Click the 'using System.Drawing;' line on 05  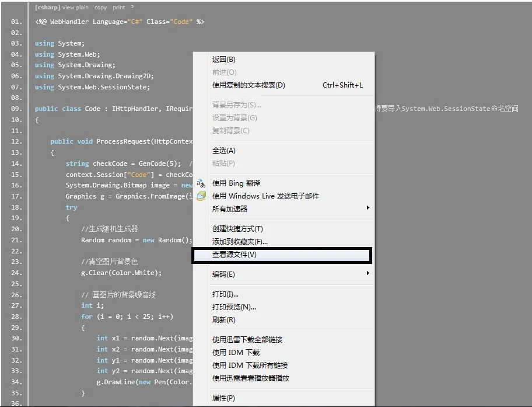(x=75, y=65)
